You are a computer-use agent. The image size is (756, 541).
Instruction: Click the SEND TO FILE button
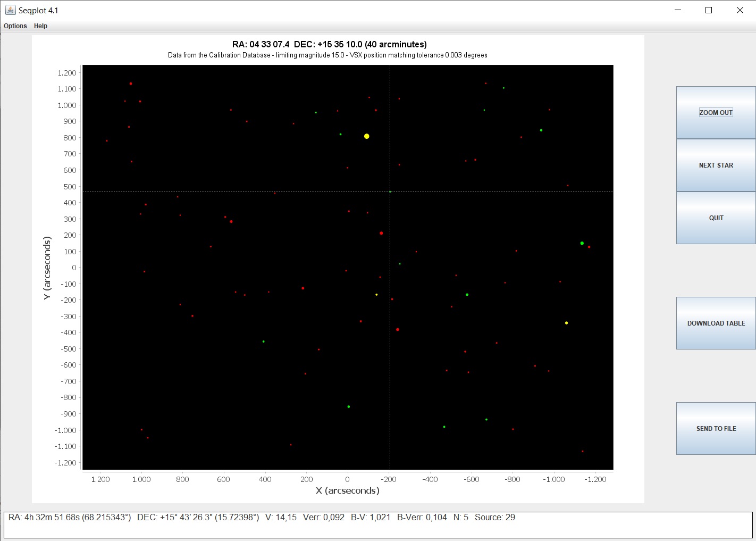pos(716,428)
